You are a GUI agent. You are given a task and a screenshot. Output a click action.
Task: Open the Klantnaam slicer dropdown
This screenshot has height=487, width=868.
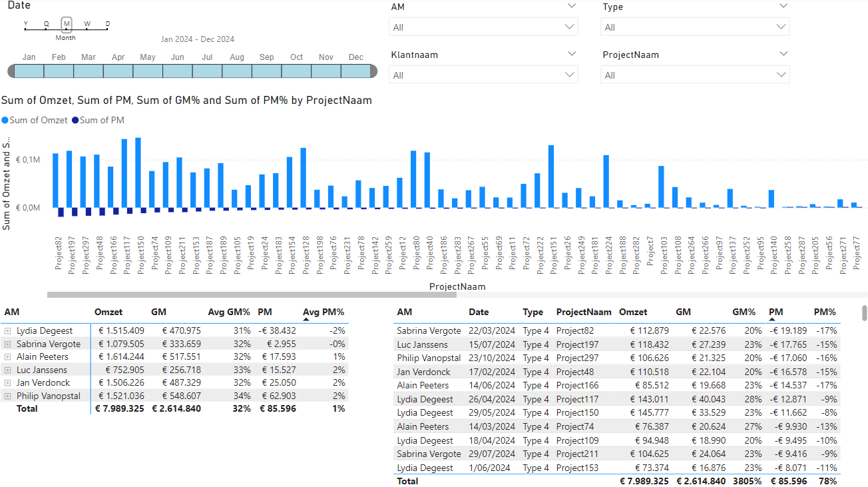pyautogui.click(x=483, y=75)
